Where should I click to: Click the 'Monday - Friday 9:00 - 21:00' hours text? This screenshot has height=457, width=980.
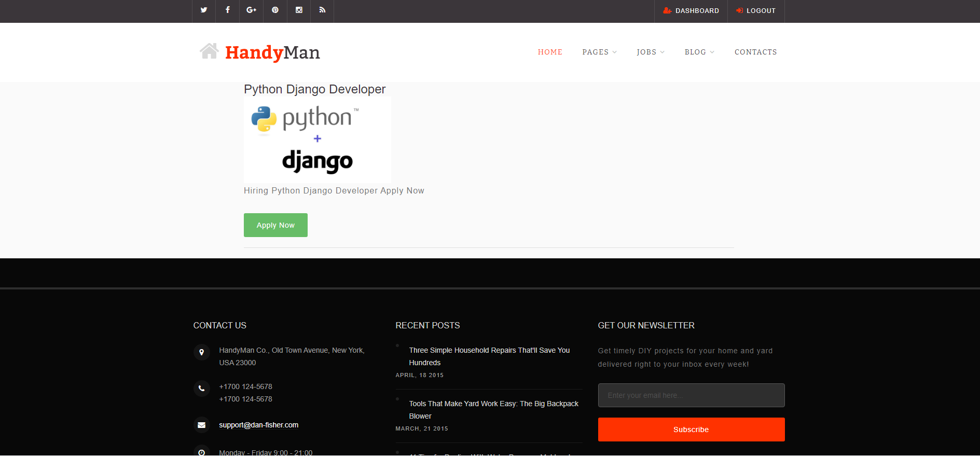click(x=266, y=452)
